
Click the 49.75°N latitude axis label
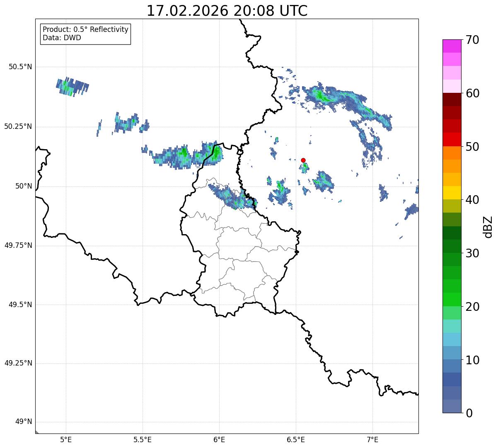(18, 245)
